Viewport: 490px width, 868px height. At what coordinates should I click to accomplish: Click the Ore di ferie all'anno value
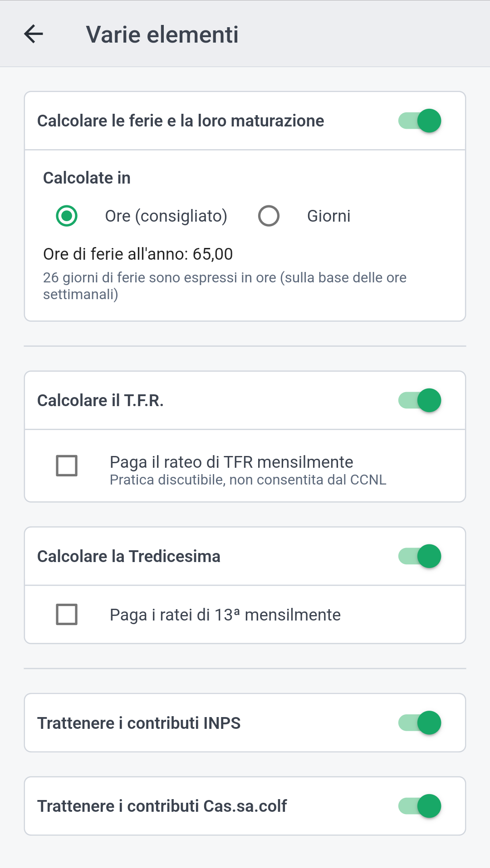(138, 254)
